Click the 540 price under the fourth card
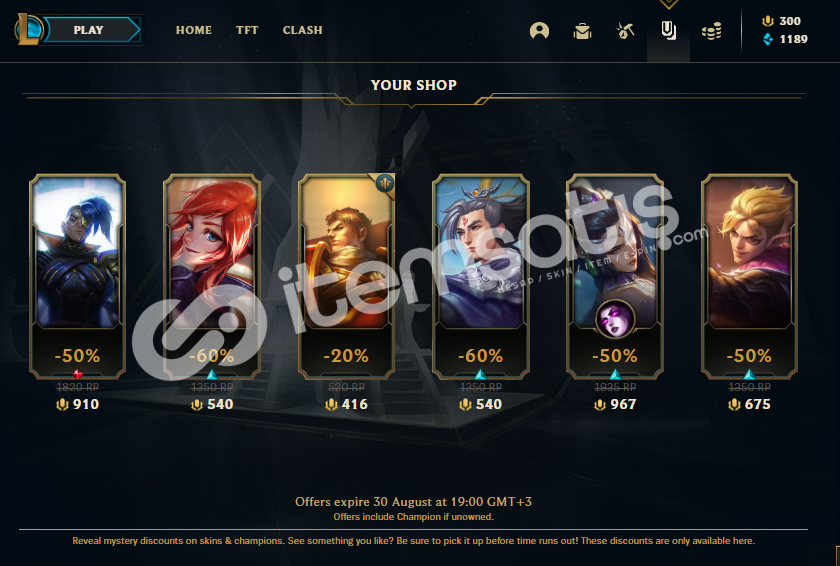 [x=481, y=404]
